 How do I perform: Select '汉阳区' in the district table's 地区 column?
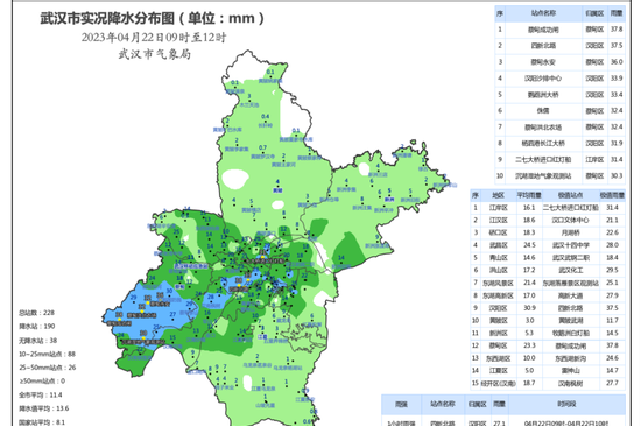pyautogui.click(x=498, y=308)
